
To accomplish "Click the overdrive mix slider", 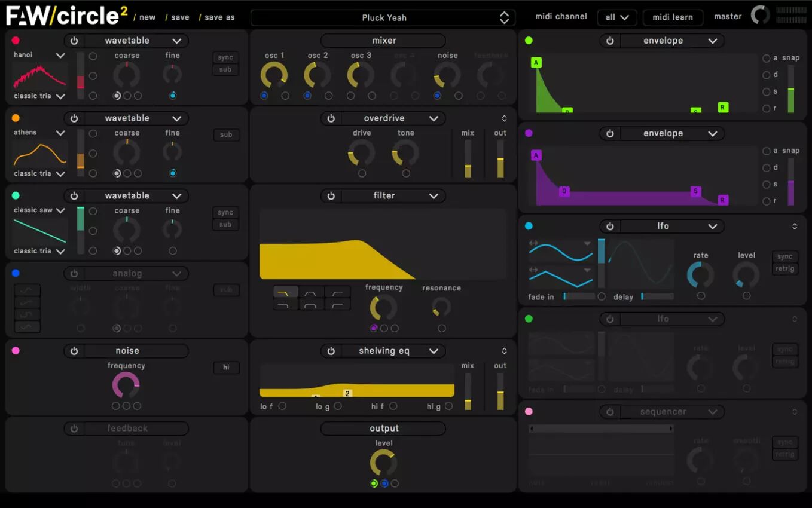I will point(468,158).
